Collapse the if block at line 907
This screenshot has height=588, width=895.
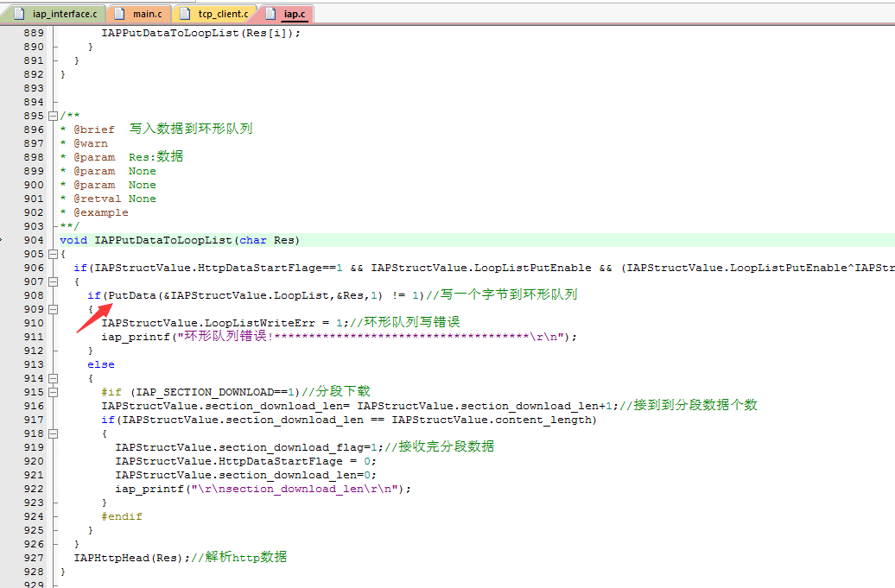point(53,281)
